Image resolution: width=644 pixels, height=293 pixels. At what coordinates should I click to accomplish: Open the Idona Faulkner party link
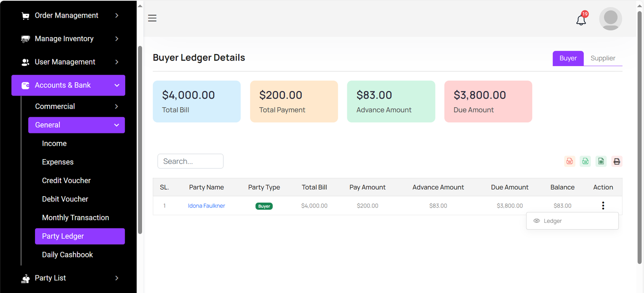pyautogui.click(x=206, y=206)
